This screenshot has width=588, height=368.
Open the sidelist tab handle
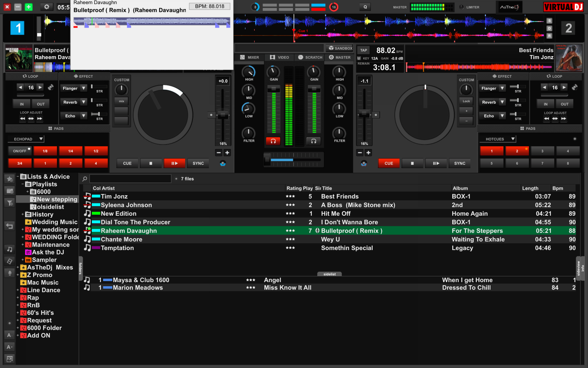pyautogui.click(x=329, y=274)
